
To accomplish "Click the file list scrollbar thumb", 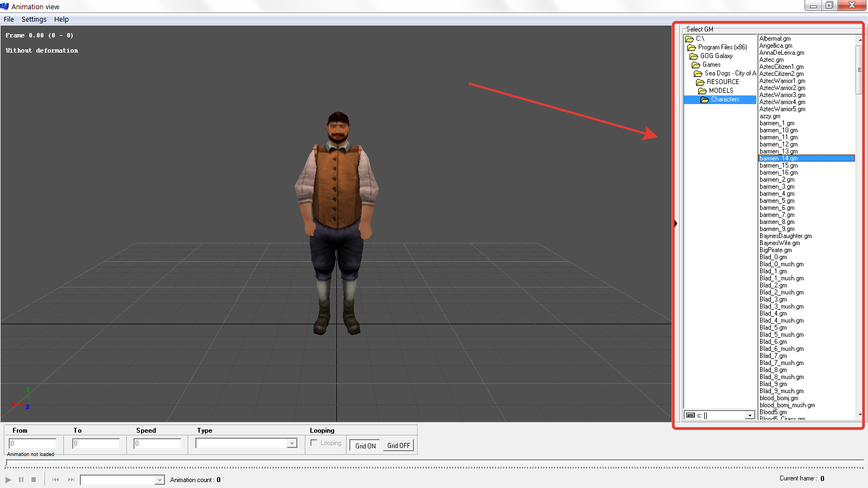I will click(x=859, y=70).
